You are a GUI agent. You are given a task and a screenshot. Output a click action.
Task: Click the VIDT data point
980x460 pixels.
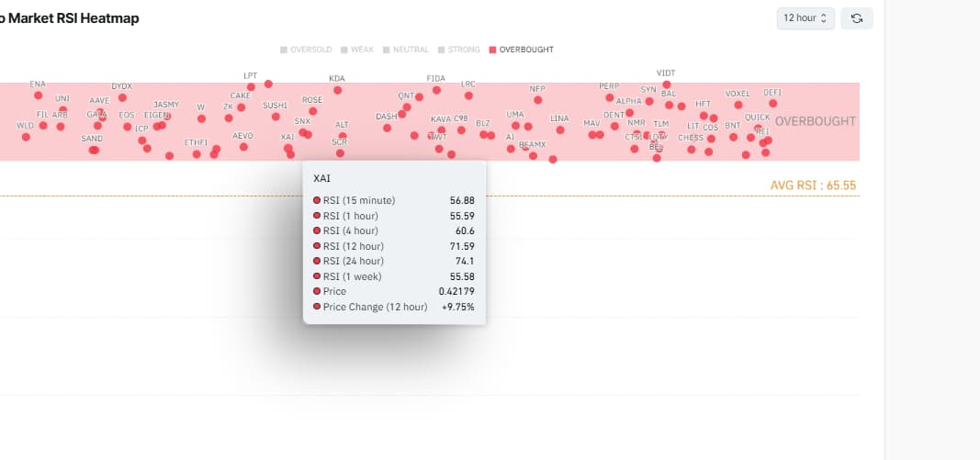(666, 84)
